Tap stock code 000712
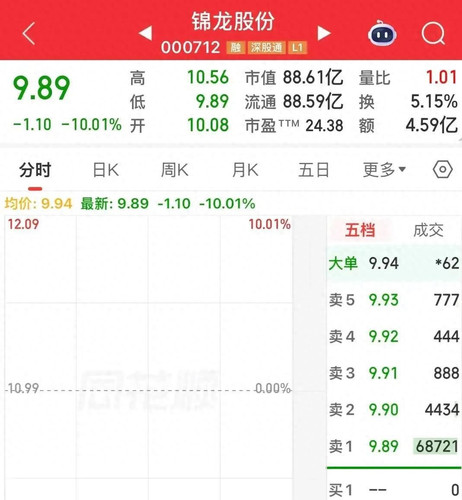The height and width of the screenshot is (500, 462). pyautogui.click(x=191, y=48)
